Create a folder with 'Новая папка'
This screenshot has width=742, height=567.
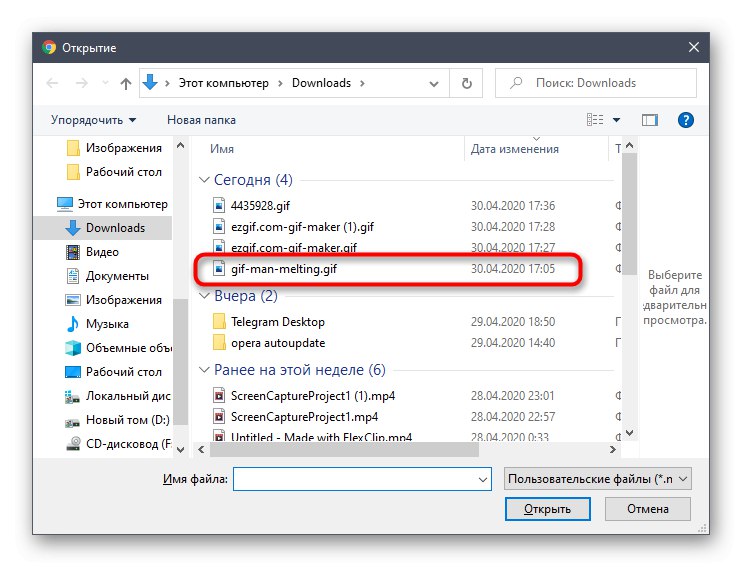201,120
